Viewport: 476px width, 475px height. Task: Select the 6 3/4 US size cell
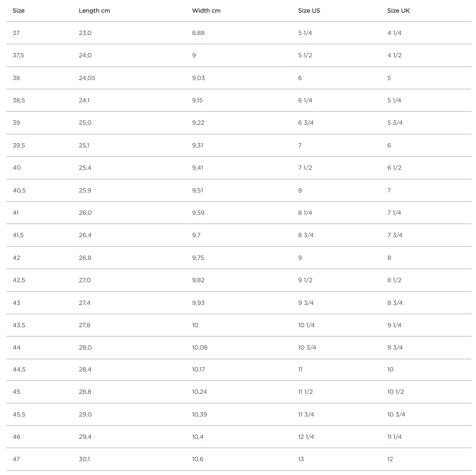306,123
